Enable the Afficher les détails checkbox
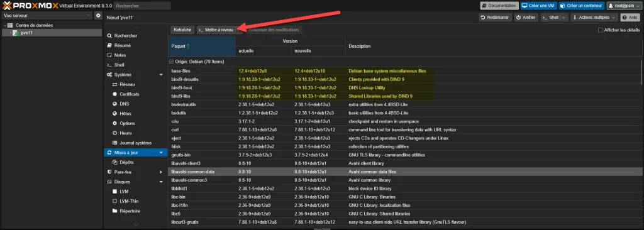This screenshot has height=230, width=644. [601, 30]
